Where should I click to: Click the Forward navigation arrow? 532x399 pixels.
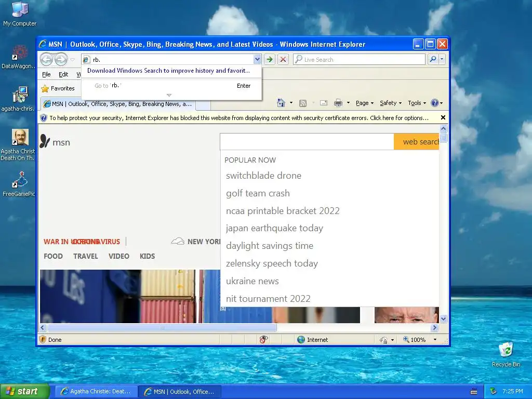[x=61, y=59]
